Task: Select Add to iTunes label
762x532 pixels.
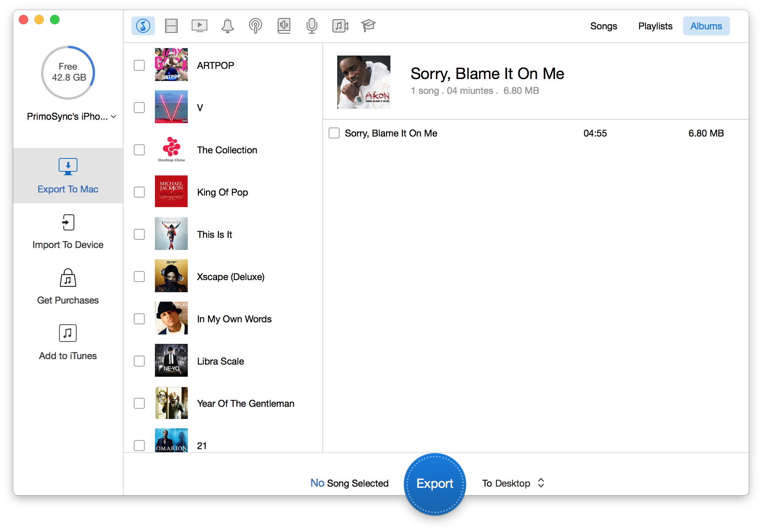Action: click(x=68, y=356)
